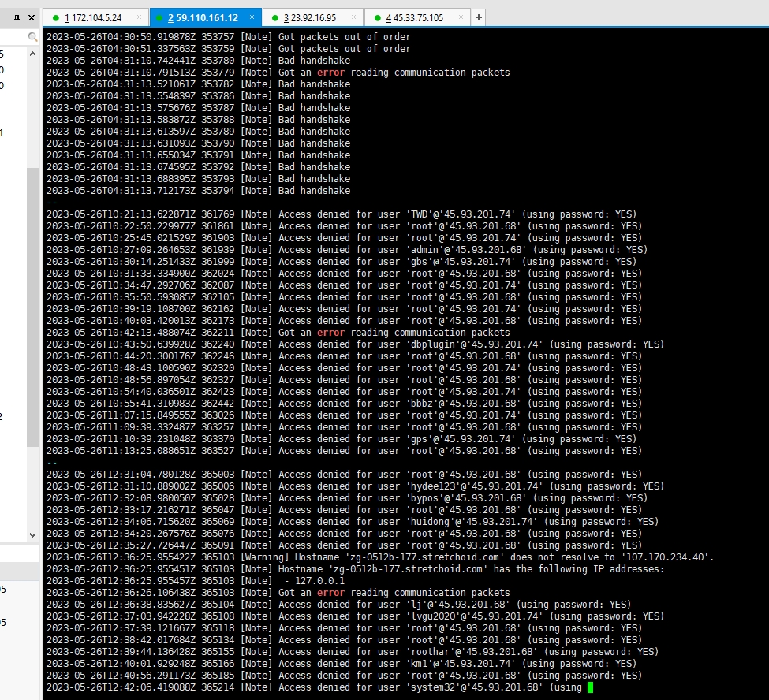Image resolution: width=769 pixels, height=700 pixels.
Task: Open a new session tab with plus button
Action: click(479, 17)
